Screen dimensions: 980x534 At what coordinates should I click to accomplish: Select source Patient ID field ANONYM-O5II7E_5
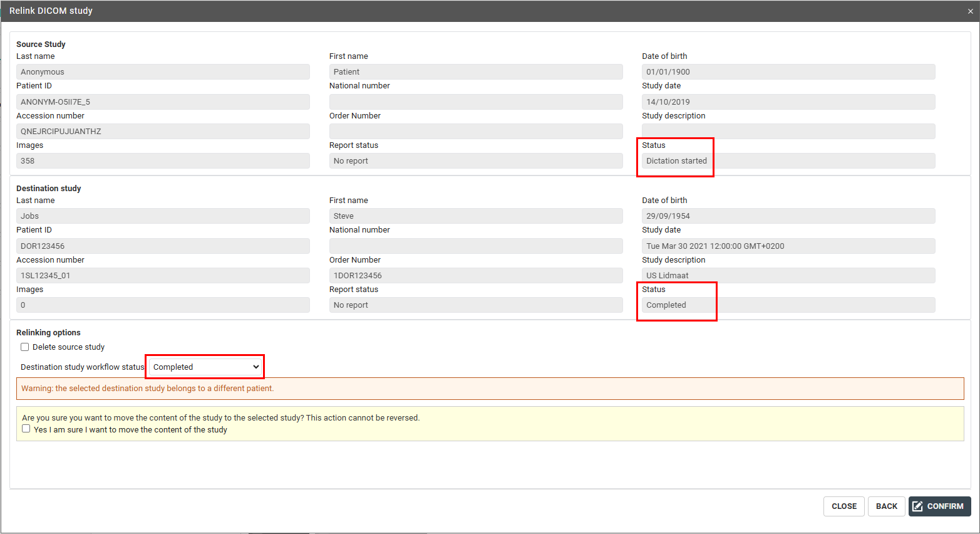coord(163,102)
